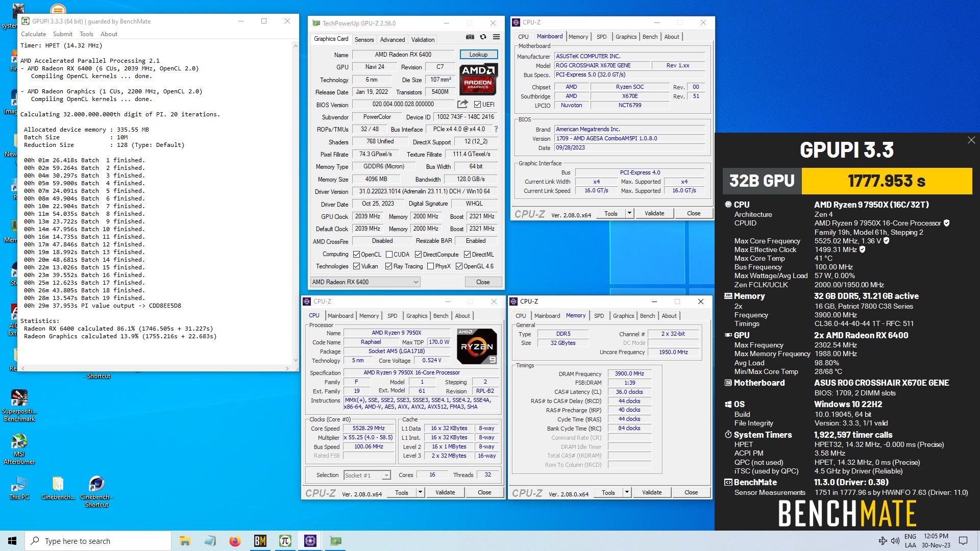Click the Windows Start button
The image size is (980, 551).
pos(12,541)
